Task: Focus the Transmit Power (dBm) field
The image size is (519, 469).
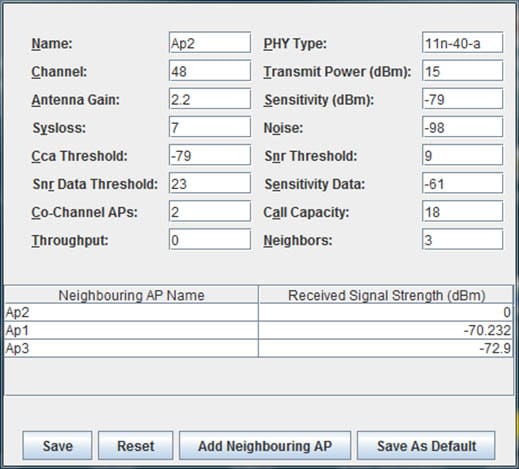Action: click(x=463, y=71)
